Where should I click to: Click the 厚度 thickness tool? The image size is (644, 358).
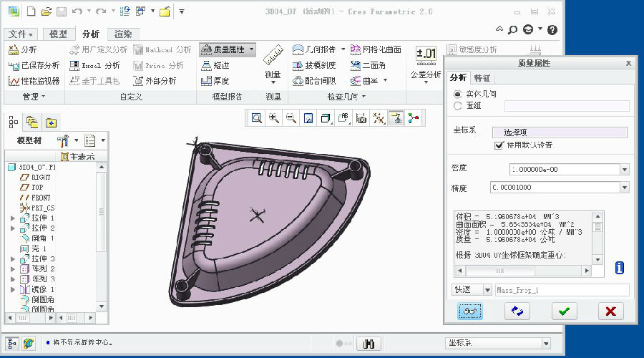[x=215, y=81]
